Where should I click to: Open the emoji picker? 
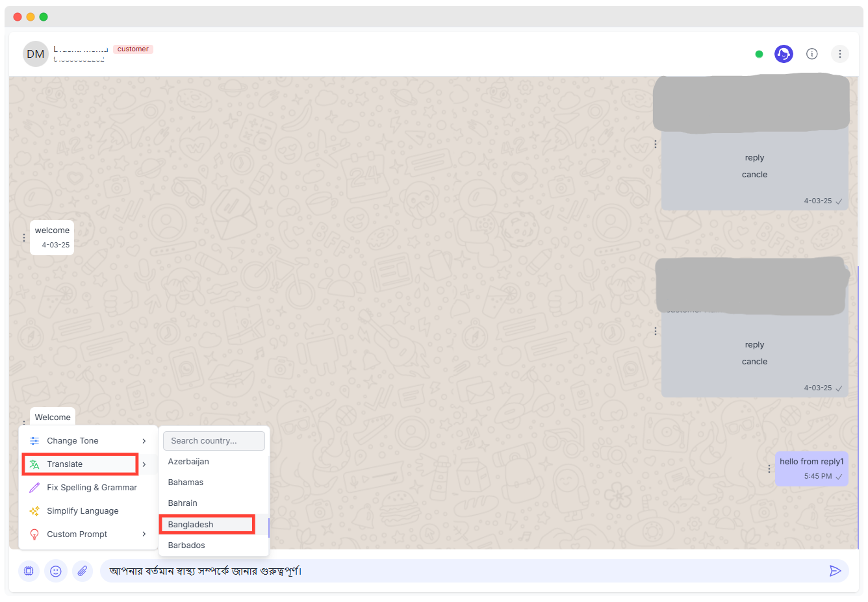[x=55, y=571]
